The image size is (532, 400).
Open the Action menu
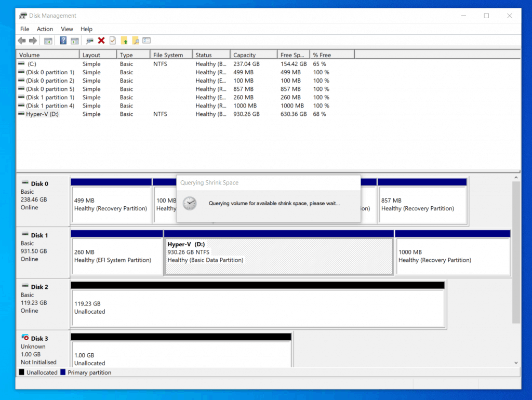tap(45, 29)
